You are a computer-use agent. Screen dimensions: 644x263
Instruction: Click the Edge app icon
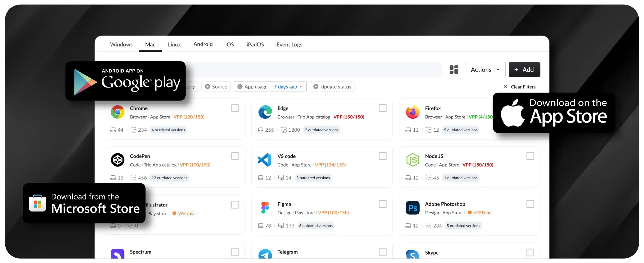tap(265, 112)
